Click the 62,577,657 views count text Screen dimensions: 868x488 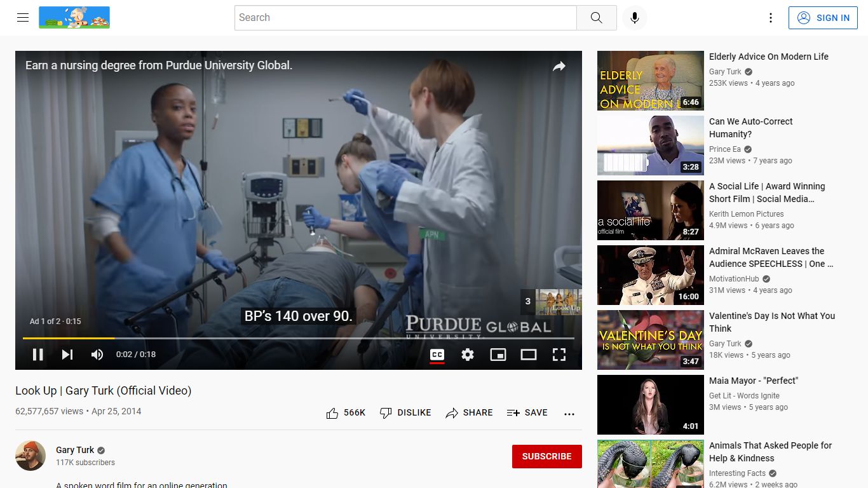click(x=49, y=411)
